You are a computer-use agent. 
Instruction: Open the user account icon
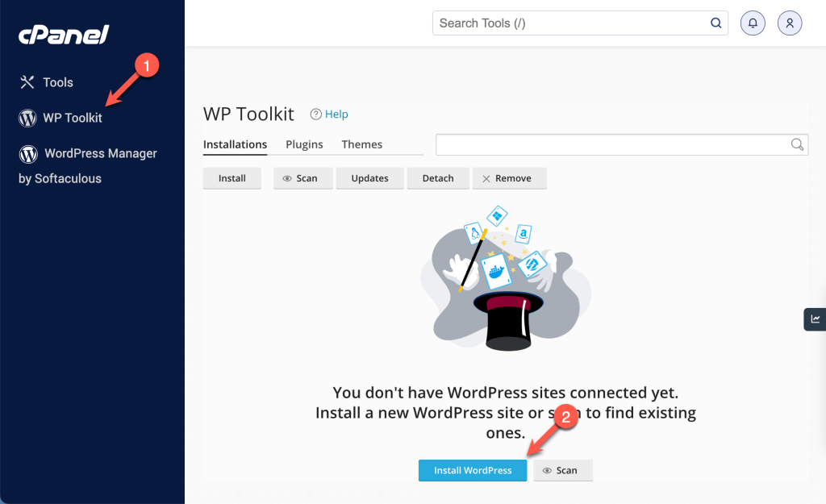click(790, 23)
